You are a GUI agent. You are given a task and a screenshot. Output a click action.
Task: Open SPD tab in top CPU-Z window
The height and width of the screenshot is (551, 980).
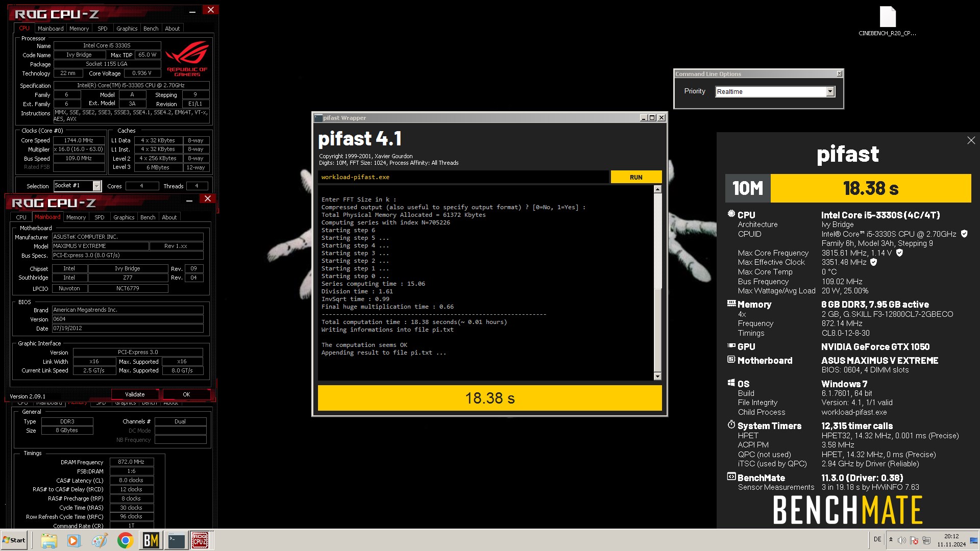tap(102, 29)
